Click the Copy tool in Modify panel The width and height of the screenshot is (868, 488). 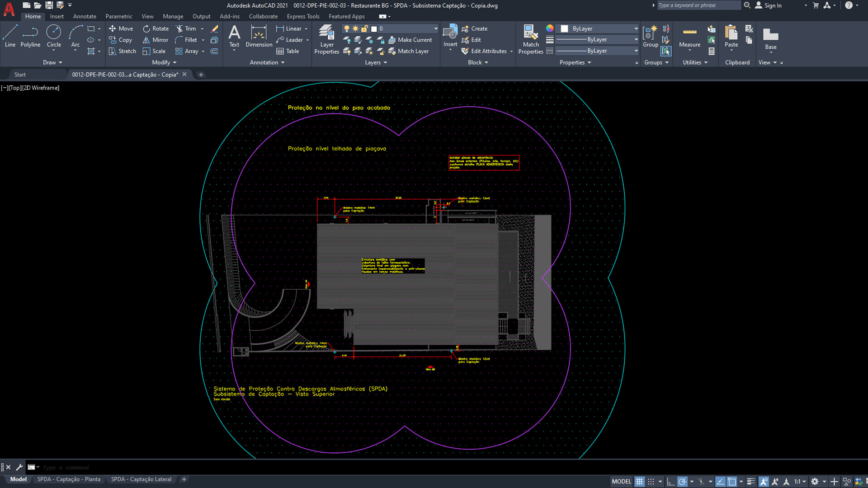[120, 40]
